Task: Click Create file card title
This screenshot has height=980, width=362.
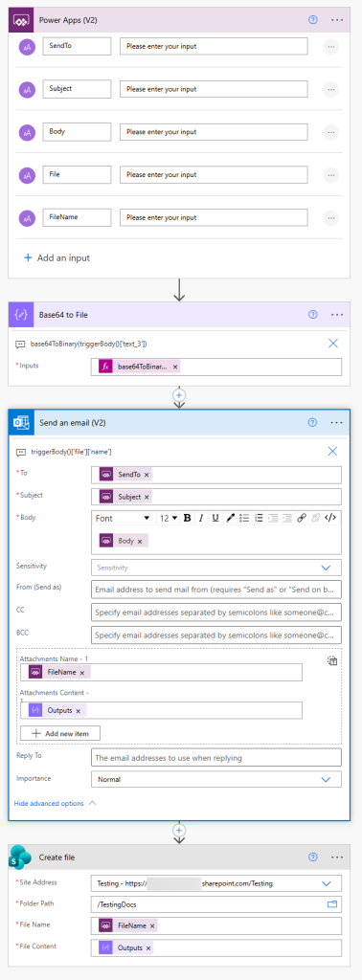Action: click(57, 857)
